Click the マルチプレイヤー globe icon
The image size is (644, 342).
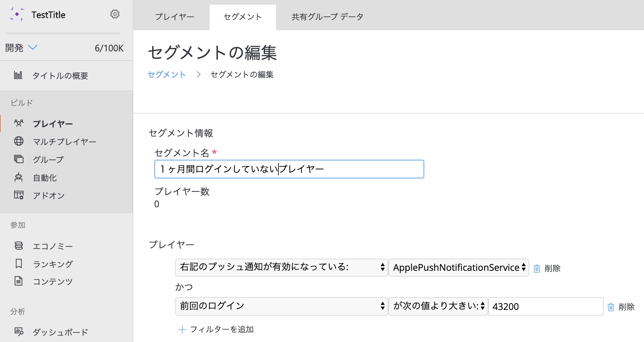pyautogui.click(x=19, y=141)
